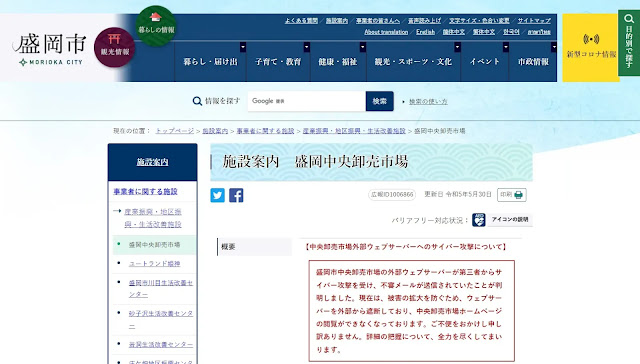Image resolution: width=640 pixels, height=364 pixels.
Task: Go to 施設案内 in the breadcrumb
Action: 215,131
